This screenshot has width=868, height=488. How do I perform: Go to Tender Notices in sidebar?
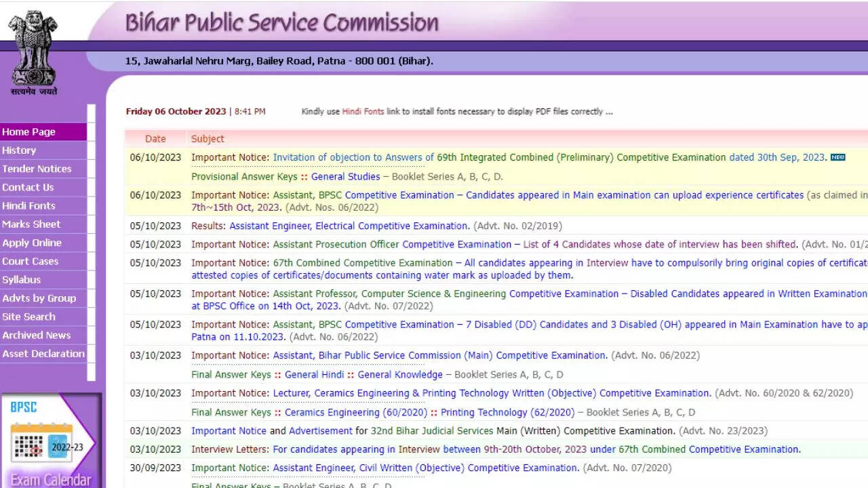[x=37, y=169]
